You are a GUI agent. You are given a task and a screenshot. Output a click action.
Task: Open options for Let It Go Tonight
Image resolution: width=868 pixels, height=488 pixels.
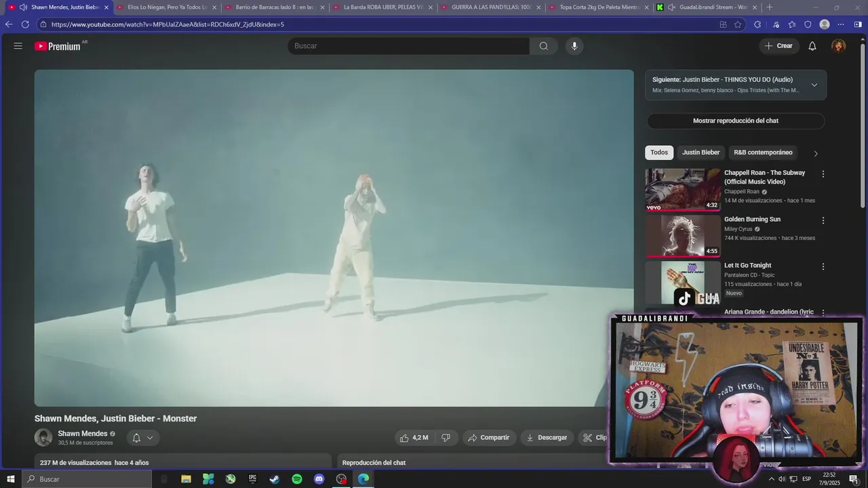(823, 266)
